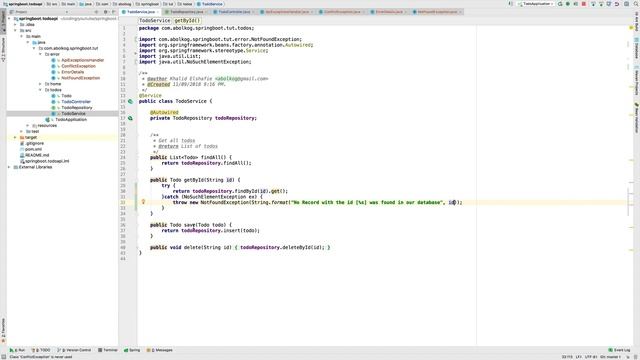Click the TodoService navigation bar crumb

[210, 4]
